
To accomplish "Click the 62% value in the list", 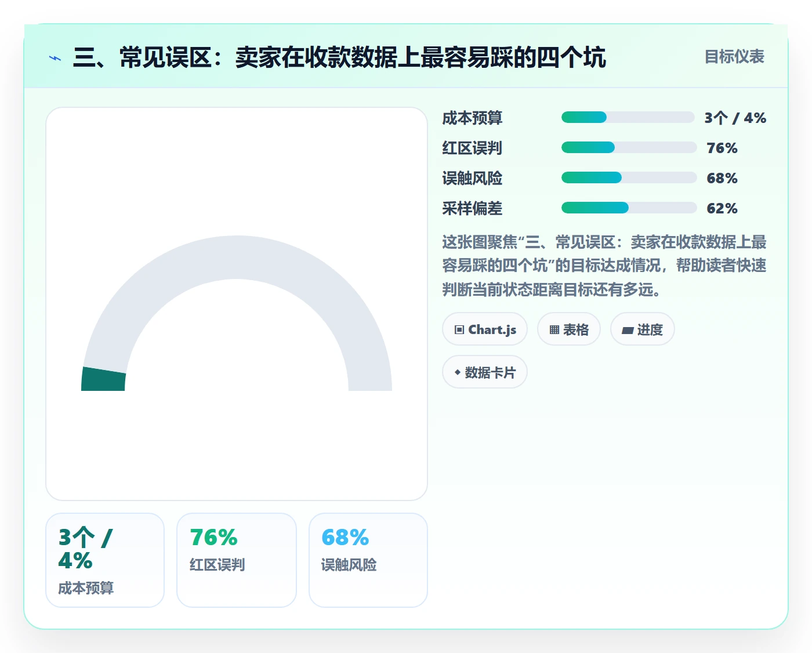I will [722, 208].
